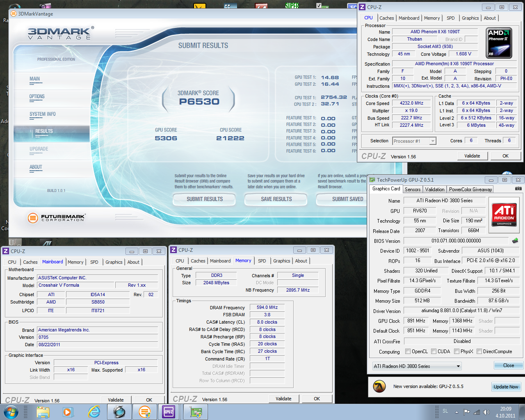Select OPTIONS in 3DMark Vantage sidebar
The height and width of the screenshot is (420, 525).
[37, 97]
